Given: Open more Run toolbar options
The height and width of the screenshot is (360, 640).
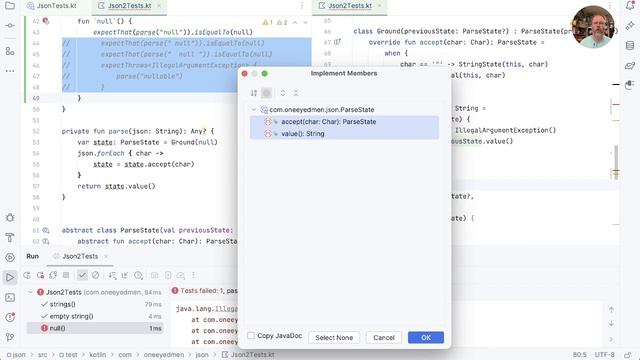Looking at the screenshot, I should click(x=194, y=276).
